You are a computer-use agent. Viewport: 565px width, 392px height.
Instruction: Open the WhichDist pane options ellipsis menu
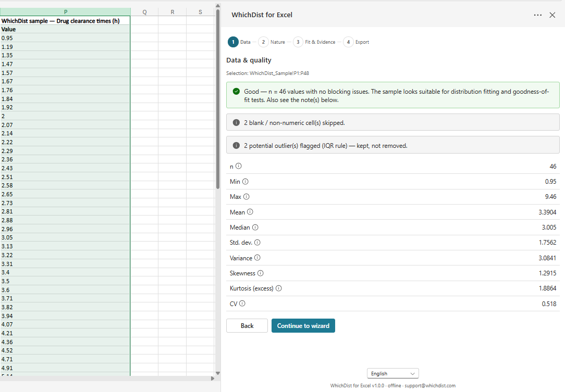coord(537,15)
